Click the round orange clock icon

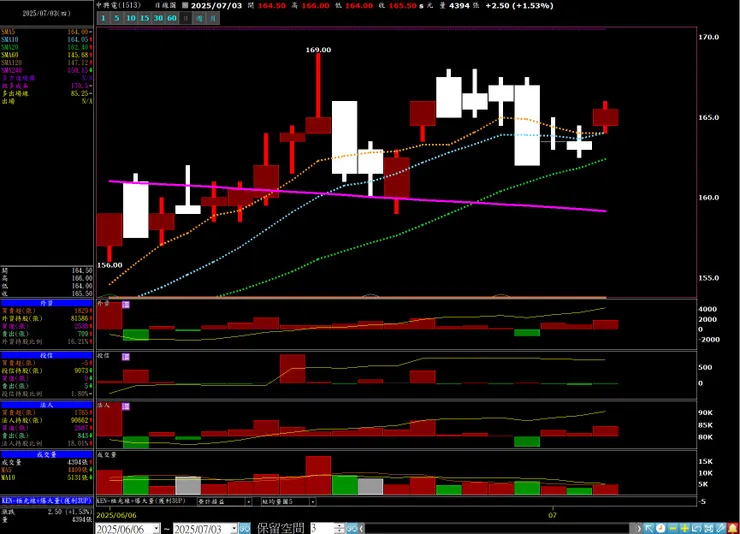pos(661,529)
